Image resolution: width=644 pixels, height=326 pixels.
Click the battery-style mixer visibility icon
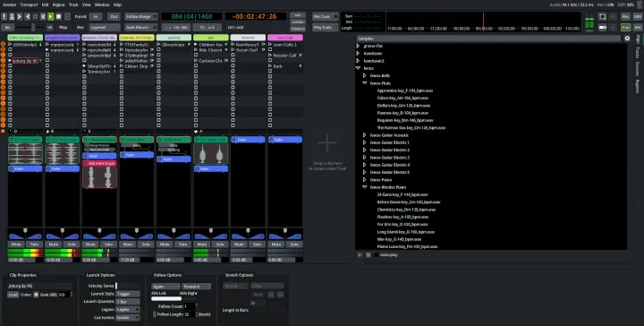click(603, 27)
